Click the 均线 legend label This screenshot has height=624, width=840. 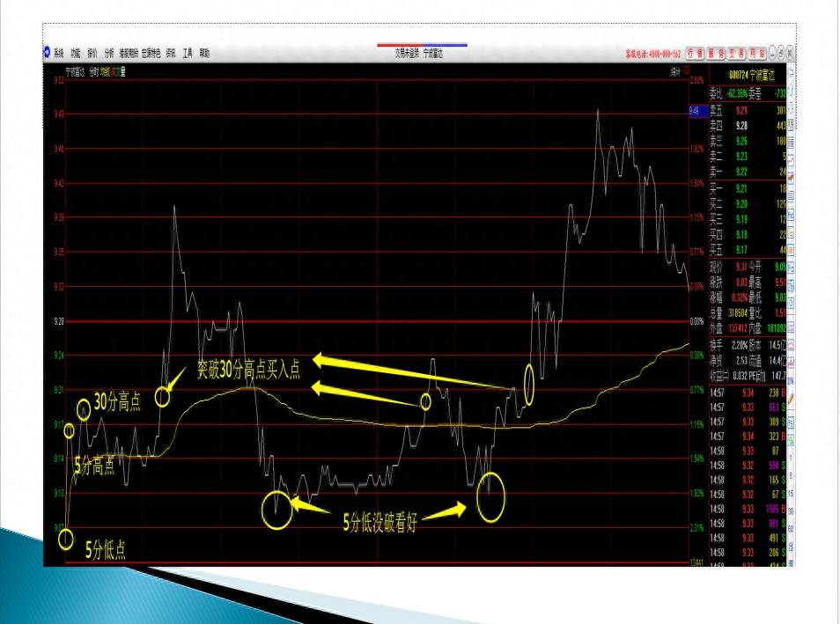pos(105,72)
